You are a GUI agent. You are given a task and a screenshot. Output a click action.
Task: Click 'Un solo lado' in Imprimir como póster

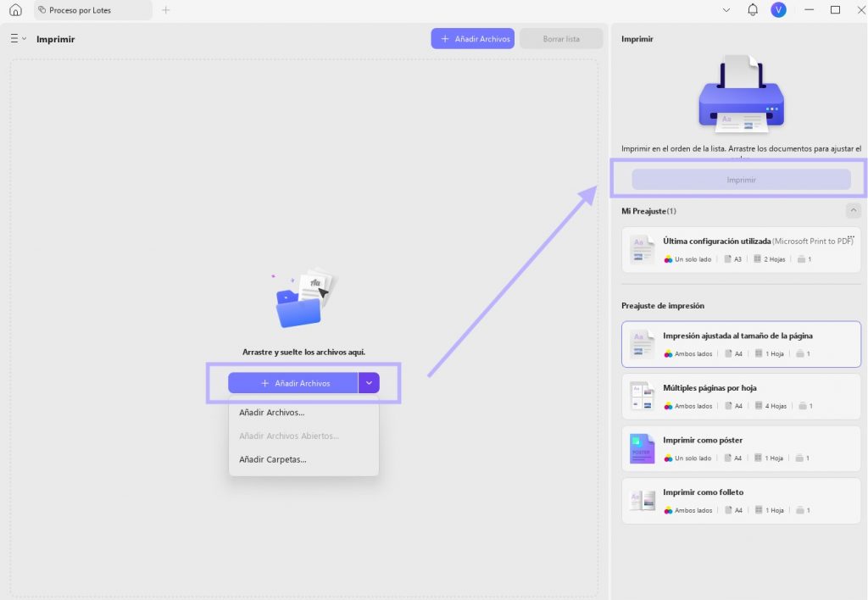[693, 458]
